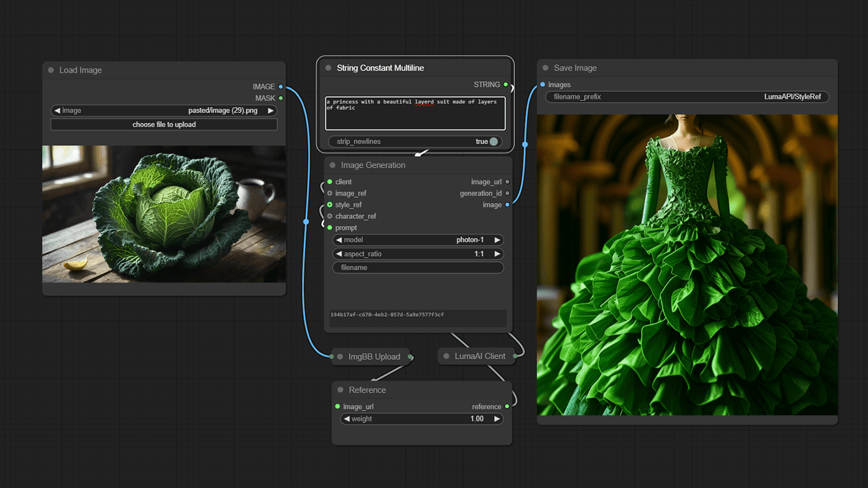This screenshot has height=488, width=868.
Task: Click the image_url output port on Image Generation
Action: click(x=508, y=182)
